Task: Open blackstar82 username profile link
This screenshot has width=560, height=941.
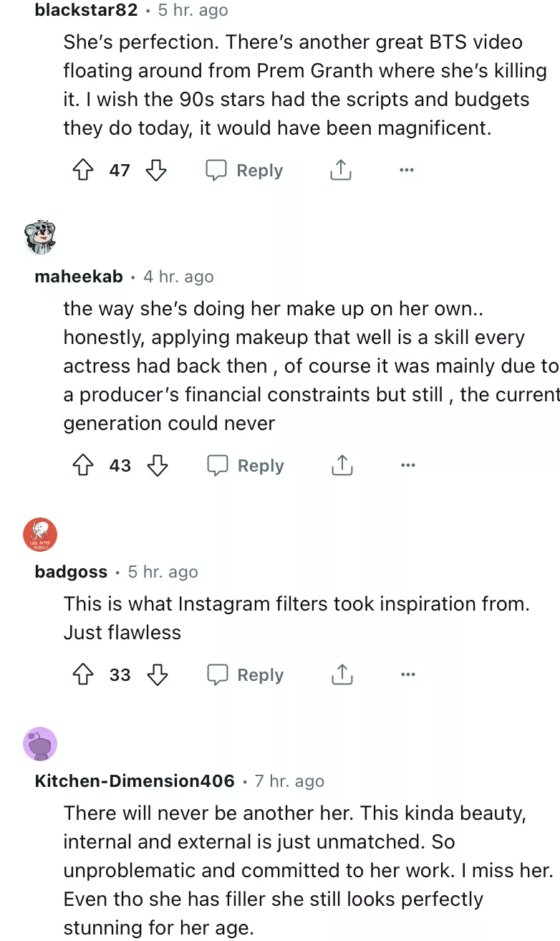Action: (86, 11)
